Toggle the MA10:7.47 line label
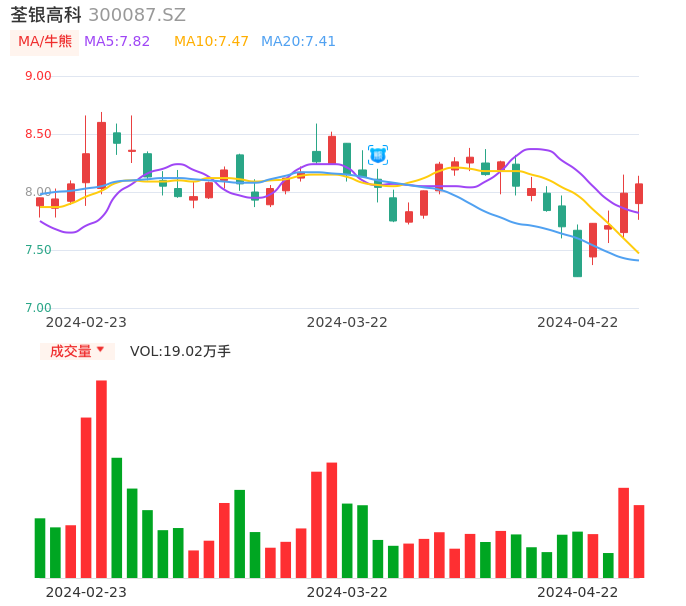Image resolution: width=686 pixels, height=606 pixels. pos(211,42)
